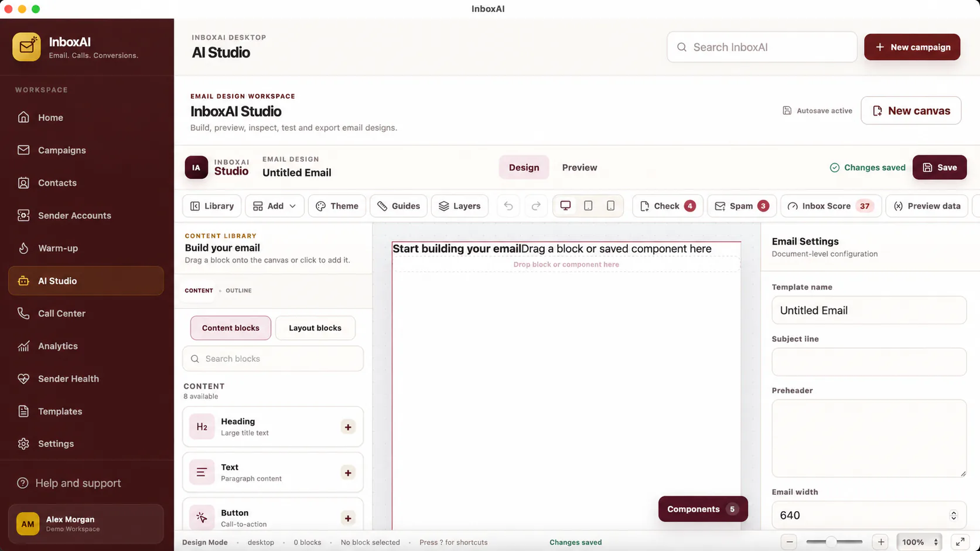The width and height of the screenshot is (980, 551).
Task: Open Settings in sidebar
Action: (x=86, y=444)
